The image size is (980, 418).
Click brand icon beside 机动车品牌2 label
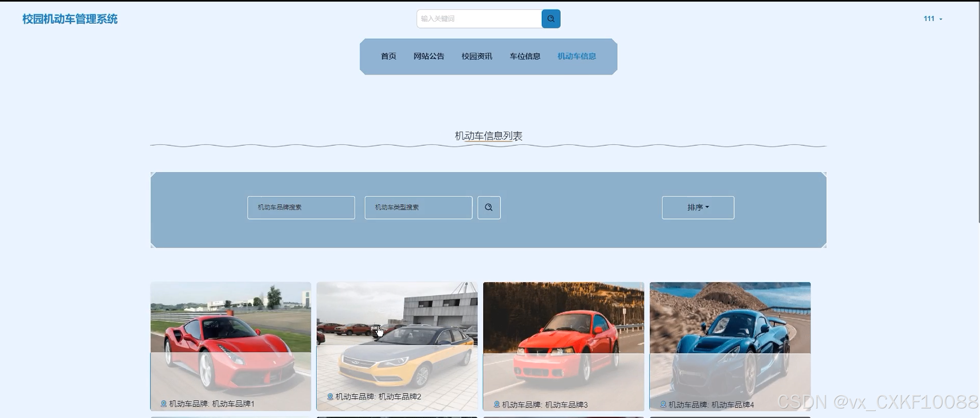(x=330, y=396)
